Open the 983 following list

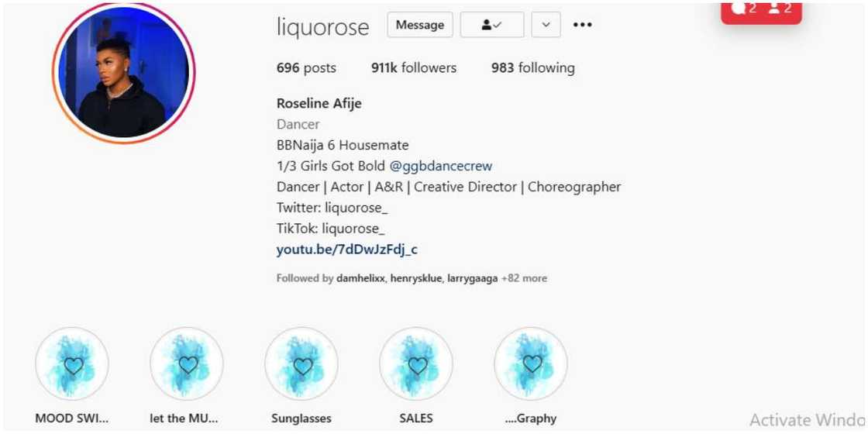click(532, 68)
